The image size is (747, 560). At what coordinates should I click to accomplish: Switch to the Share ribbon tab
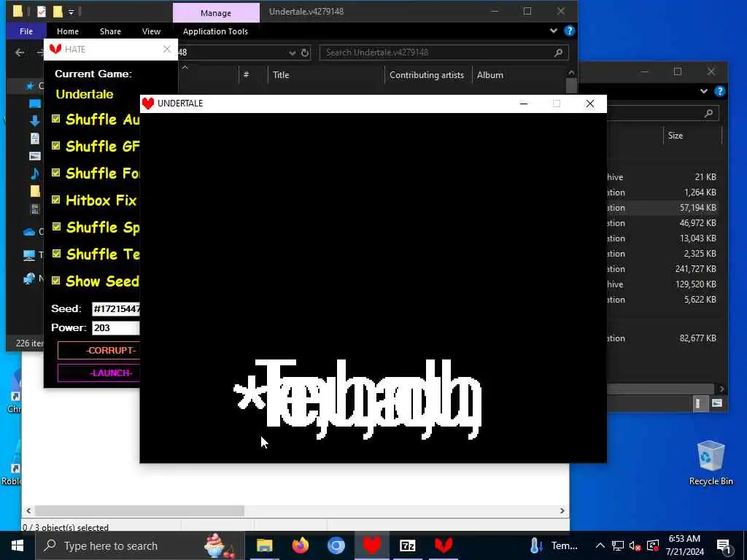pyautogui.click(x=110, y=31)
